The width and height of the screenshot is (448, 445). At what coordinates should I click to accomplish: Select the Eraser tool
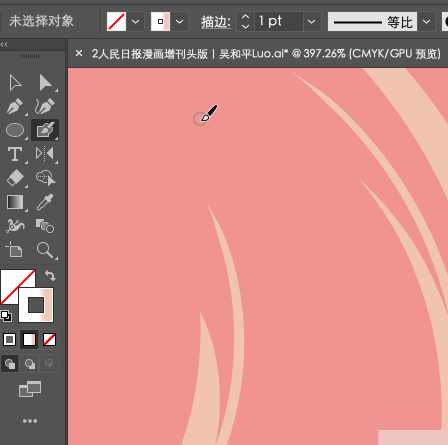[x=15, y=178]
